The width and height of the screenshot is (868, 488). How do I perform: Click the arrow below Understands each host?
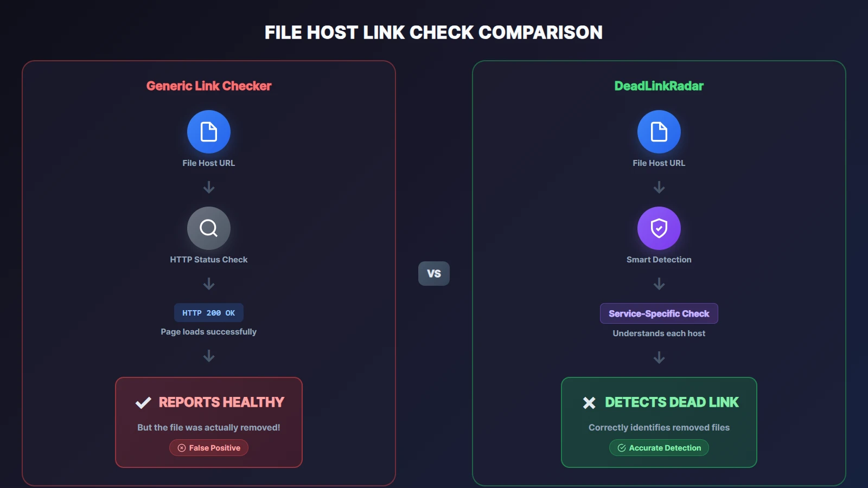coord(659,358)
